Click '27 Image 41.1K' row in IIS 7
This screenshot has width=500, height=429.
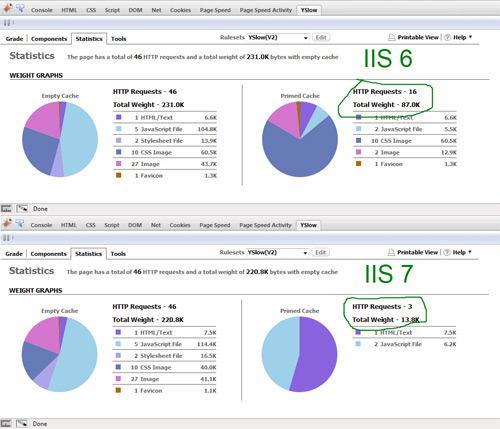[x=164, y=379]
